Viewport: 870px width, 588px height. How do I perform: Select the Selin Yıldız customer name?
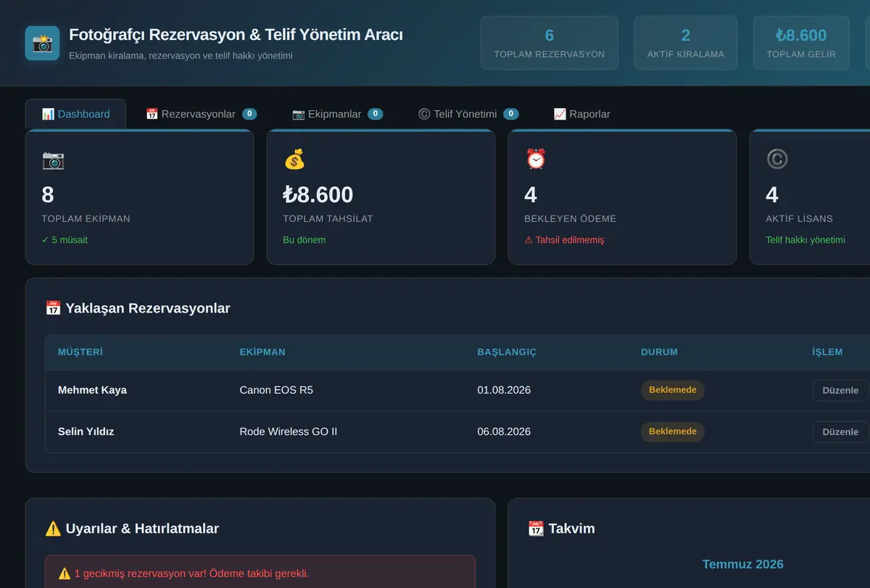(86, 431)
